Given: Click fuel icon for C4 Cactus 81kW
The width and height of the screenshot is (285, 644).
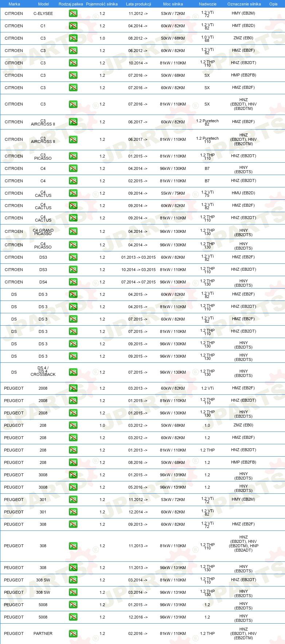Looking at the screenshot, I should 73,218.
